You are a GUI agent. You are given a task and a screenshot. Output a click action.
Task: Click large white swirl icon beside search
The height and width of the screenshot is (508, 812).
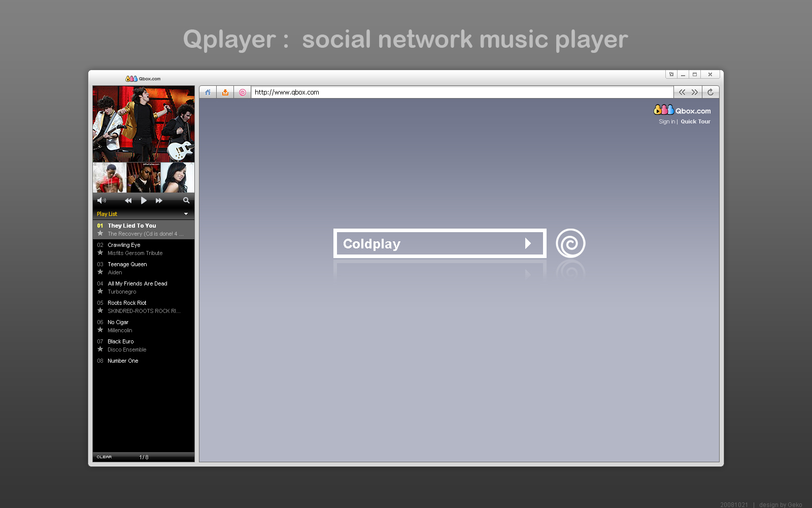[570, 243]
